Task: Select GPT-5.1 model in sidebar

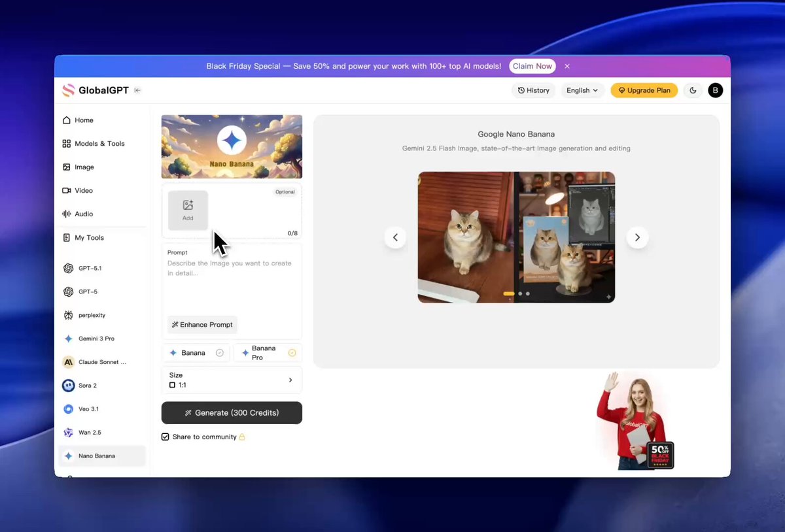Action: [x=102, y=268]
